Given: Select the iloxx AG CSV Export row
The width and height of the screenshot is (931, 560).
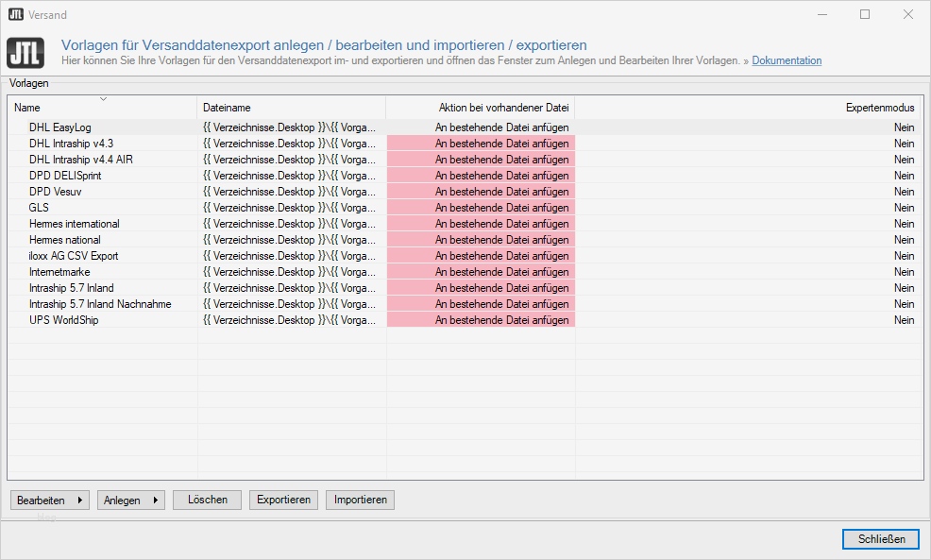Looking at the screenshot, I should click(x=465, y=255).
